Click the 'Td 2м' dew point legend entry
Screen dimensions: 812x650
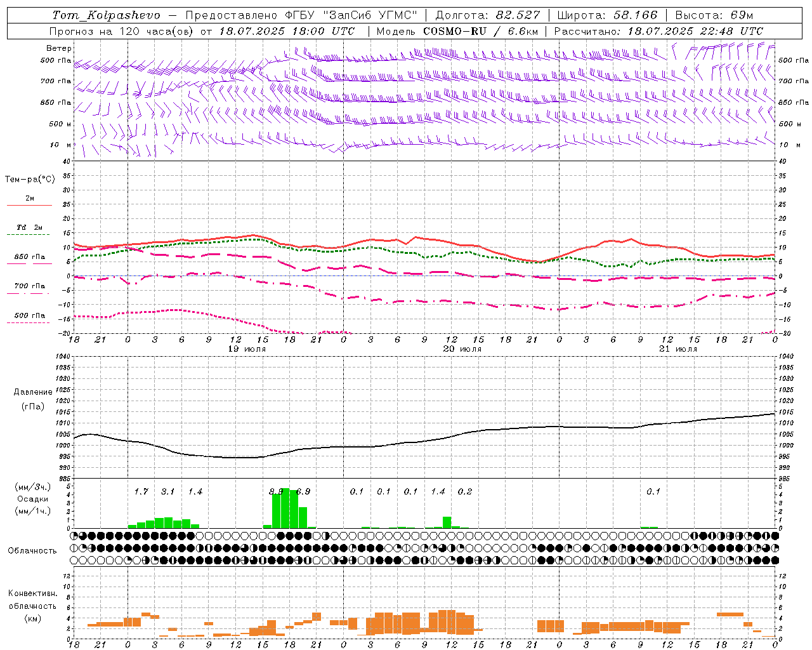tap(30, 227)
